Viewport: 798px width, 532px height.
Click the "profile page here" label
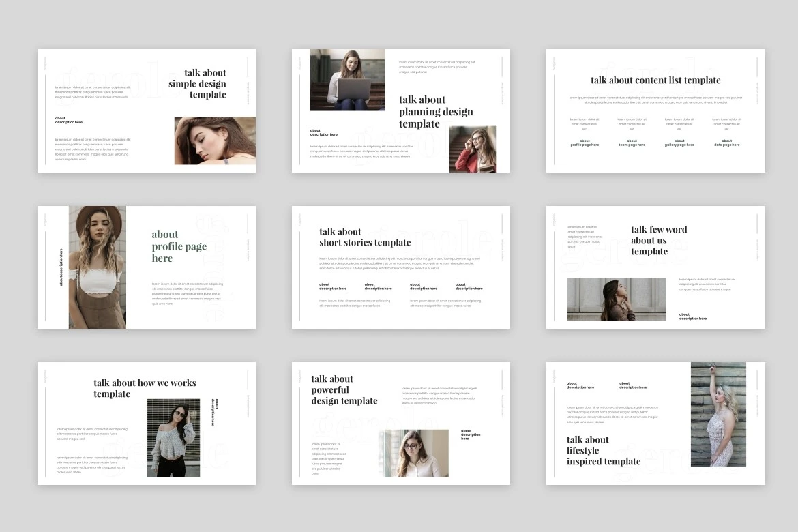[585, 143]
